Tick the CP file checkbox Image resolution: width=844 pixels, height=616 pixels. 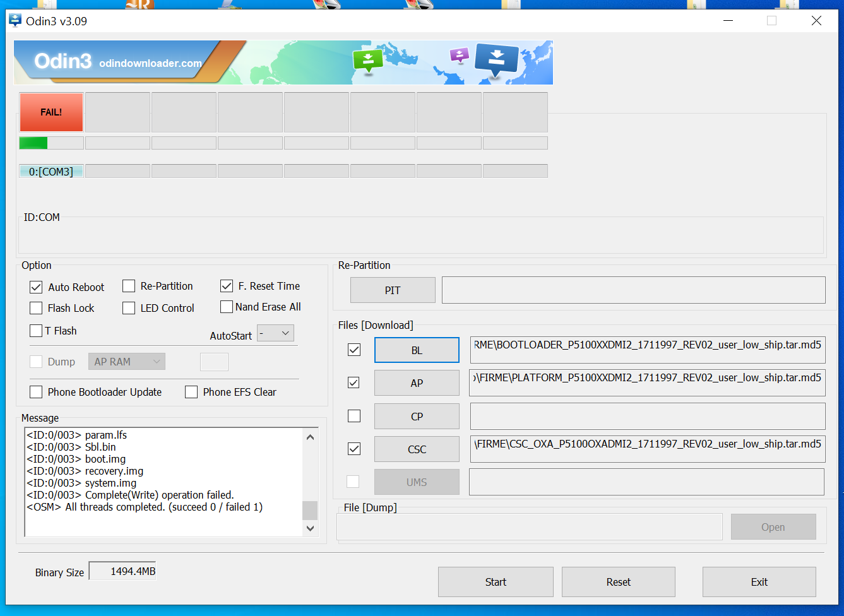(x=354, y=416)
